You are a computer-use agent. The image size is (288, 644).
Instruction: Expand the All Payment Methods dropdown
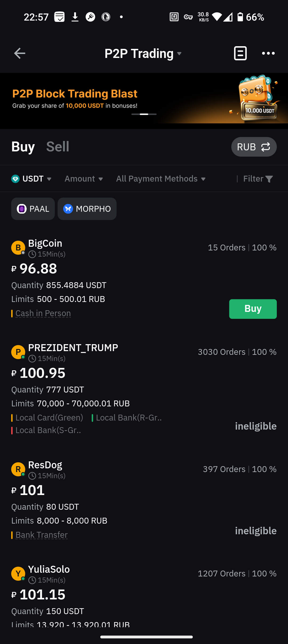pos(161,179)
